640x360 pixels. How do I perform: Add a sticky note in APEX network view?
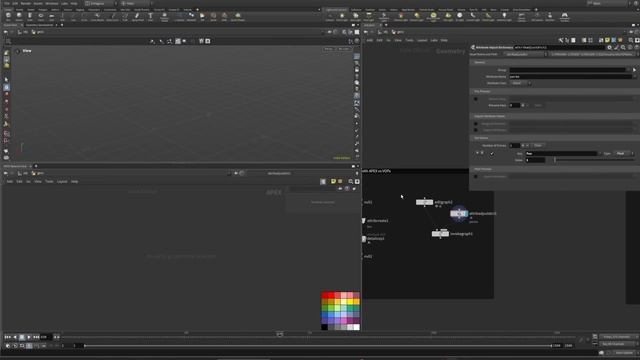[x=333, y=182]
